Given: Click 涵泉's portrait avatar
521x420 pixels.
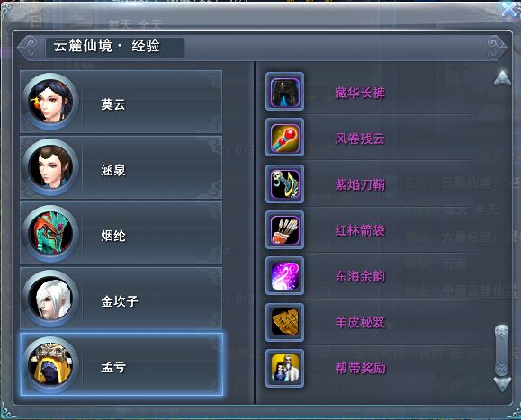Looking at the screenshot, I should pos(50,167).
